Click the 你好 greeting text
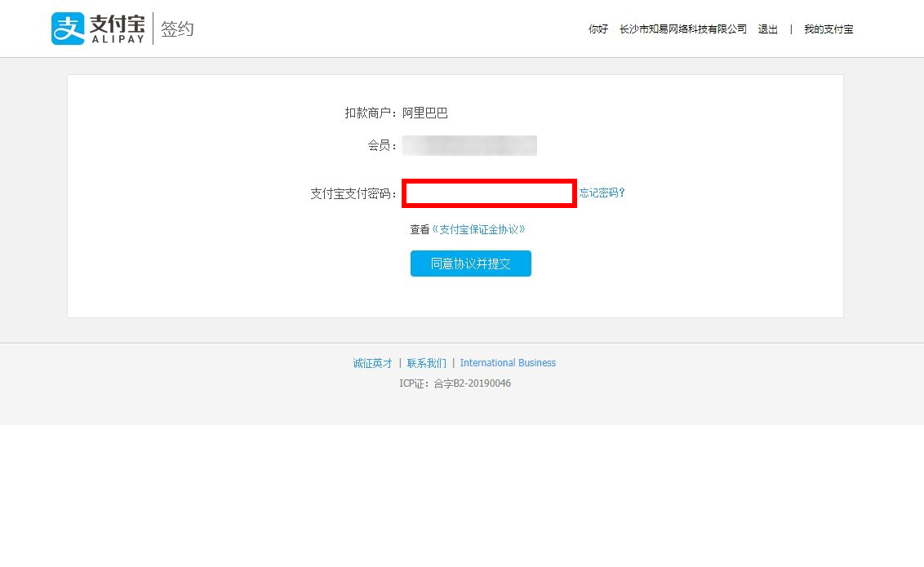The height and width of the screenshot is (567, 924). (x=598, y=29)
